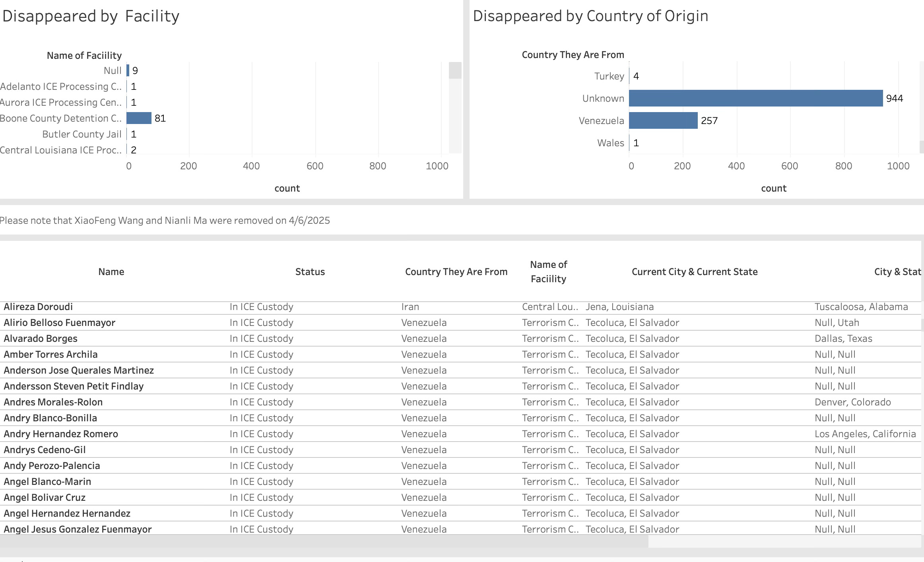Image resolution: width=924 pixels, height=562 pixels.
Task: Click the Name column header
Action: (111, 272)
